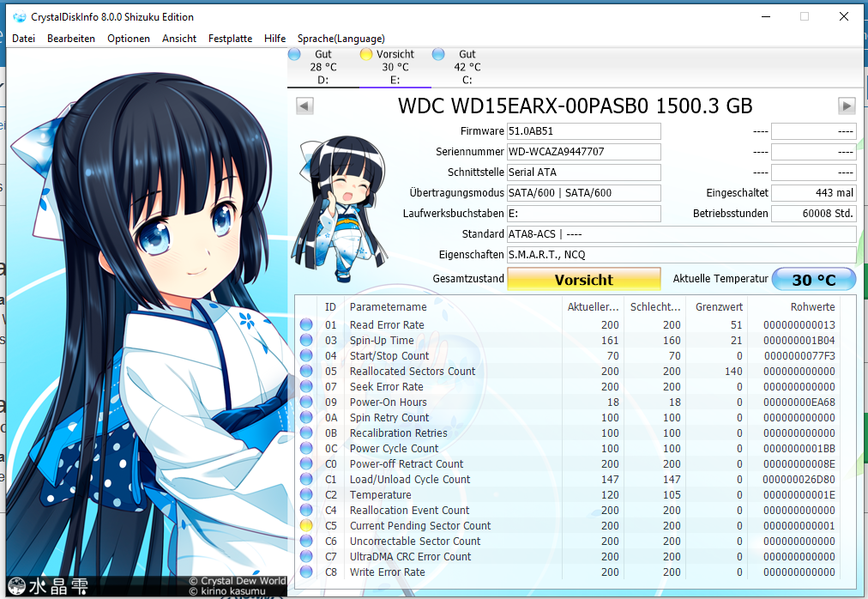
Task: Select the blue status orb for drive D:
Action: pos(294,54)
